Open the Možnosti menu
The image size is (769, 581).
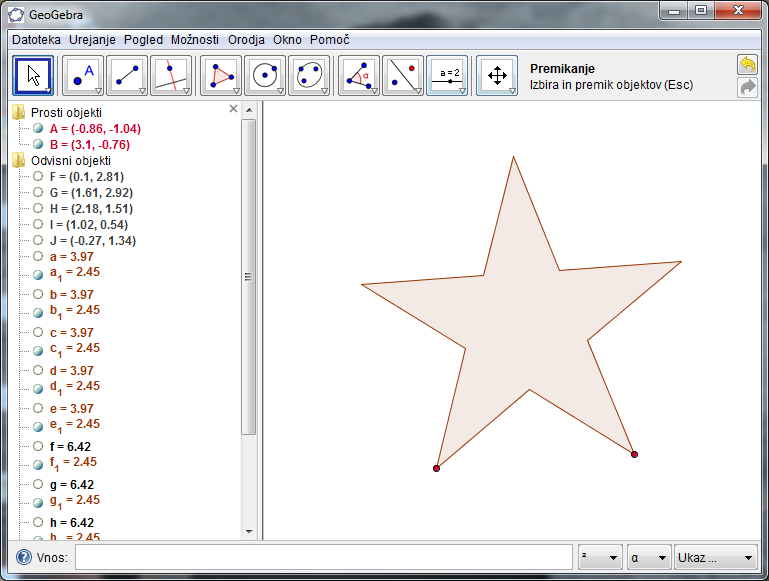[195, 40]
